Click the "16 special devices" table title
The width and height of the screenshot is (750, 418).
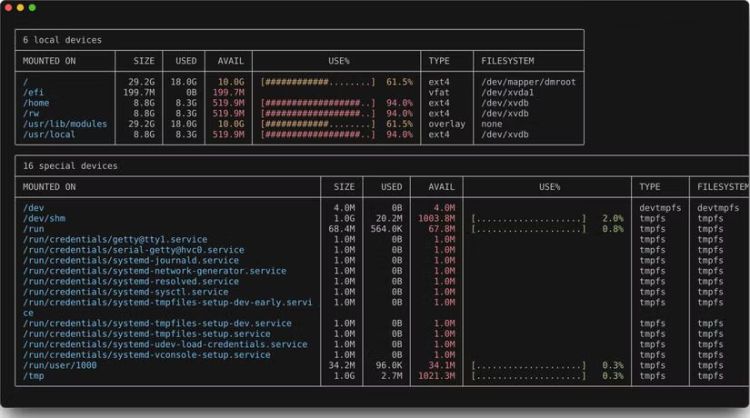[x=70, y=166]
